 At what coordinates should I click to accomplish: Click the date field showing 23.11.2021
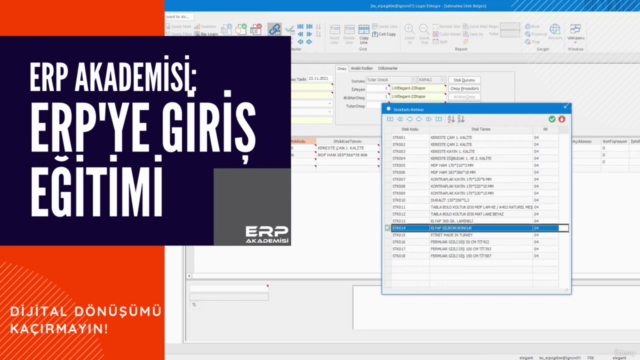[320, 78]
